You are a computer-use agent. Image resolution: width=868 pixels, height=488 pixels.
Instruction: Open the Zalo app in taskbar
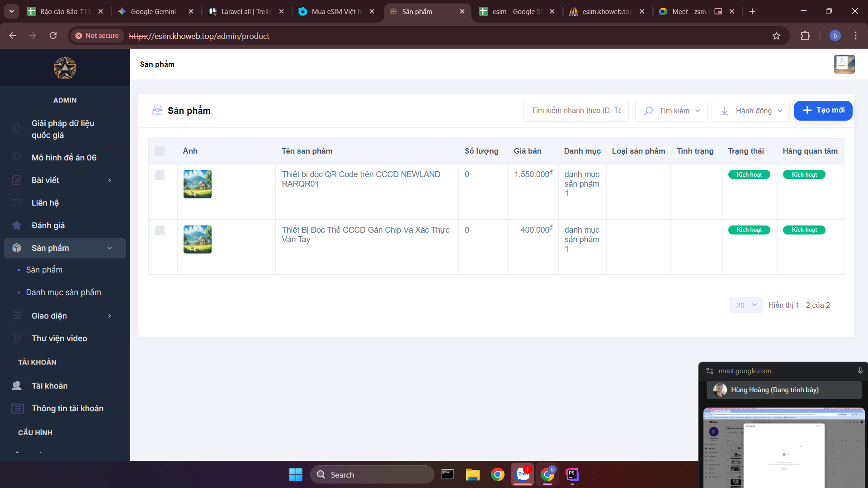point(523,474)
